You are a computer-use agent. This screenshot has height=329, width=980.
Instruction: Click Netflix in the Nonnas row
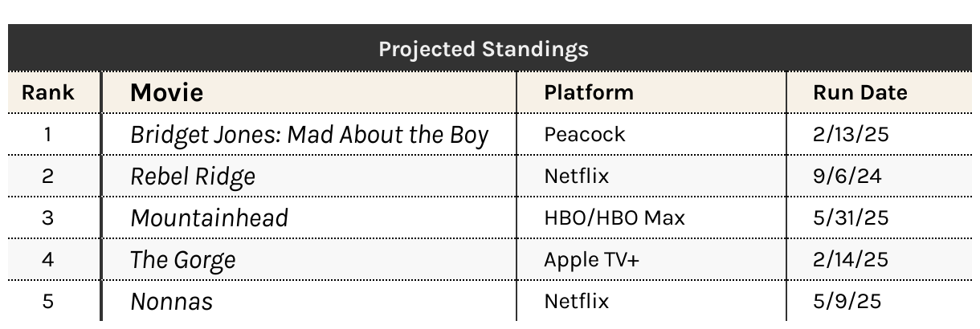coord(577,301)
